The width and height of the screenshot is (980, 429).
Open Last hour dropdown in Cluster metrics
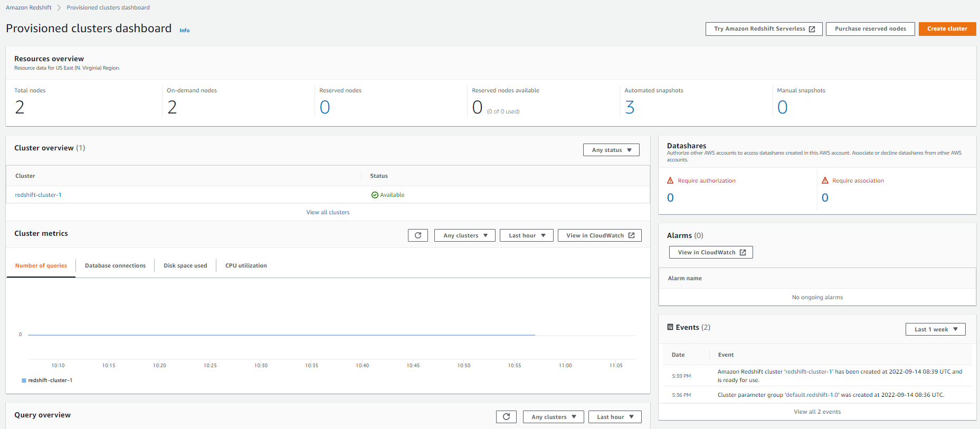[x=527, y=235]
